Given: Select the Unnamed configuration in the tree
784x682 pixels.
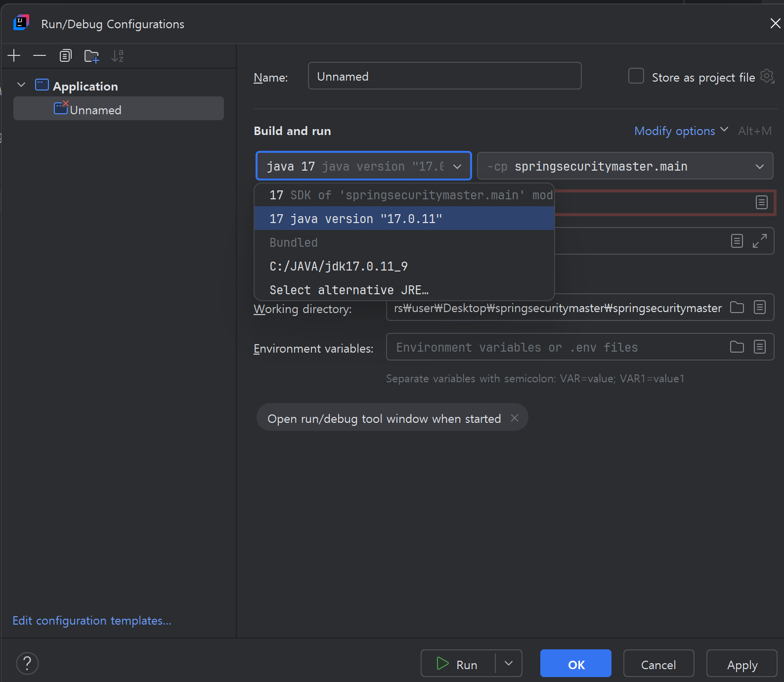Looking at the screenshot, I should coord(119,109).
